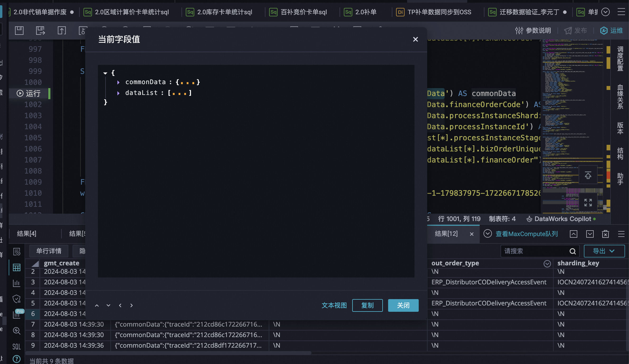
Task: Click the 关闭 button in dialog
Action: pyautogui.click(x=403, y=305)
